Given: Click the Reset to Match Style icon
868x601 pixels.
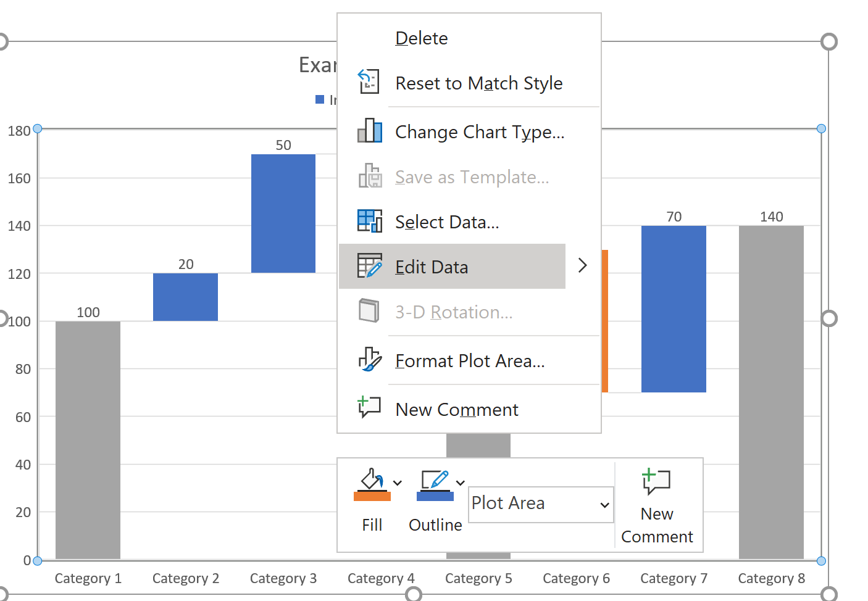Looking at the screenshot, I should pyautogui.click(x=369, y=82).
